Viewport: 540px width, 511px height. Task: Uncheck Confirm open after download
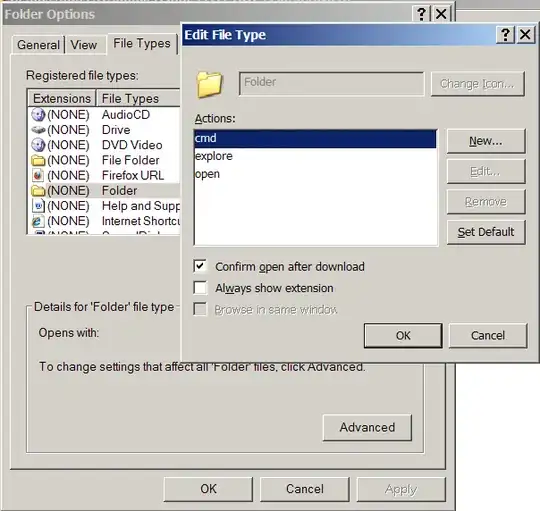coord(200,266)
